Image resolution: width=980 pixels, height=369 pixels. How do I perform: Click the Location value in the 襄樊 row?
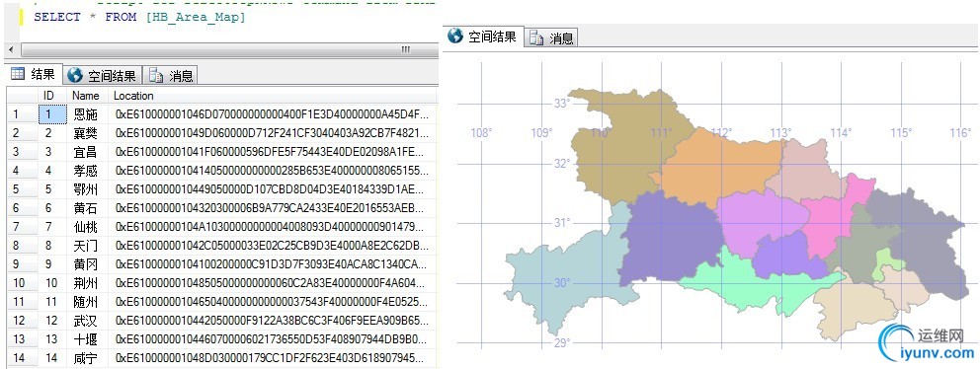pyautogui.click(x=273, y=133)
